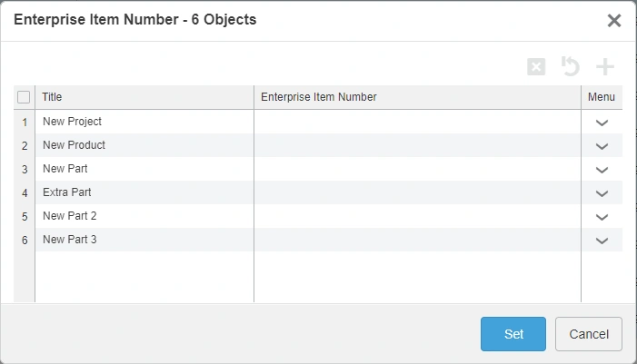Open menu chevron for New Product row
This screenshot has height=364, width=637.
(x=602, y=146)
